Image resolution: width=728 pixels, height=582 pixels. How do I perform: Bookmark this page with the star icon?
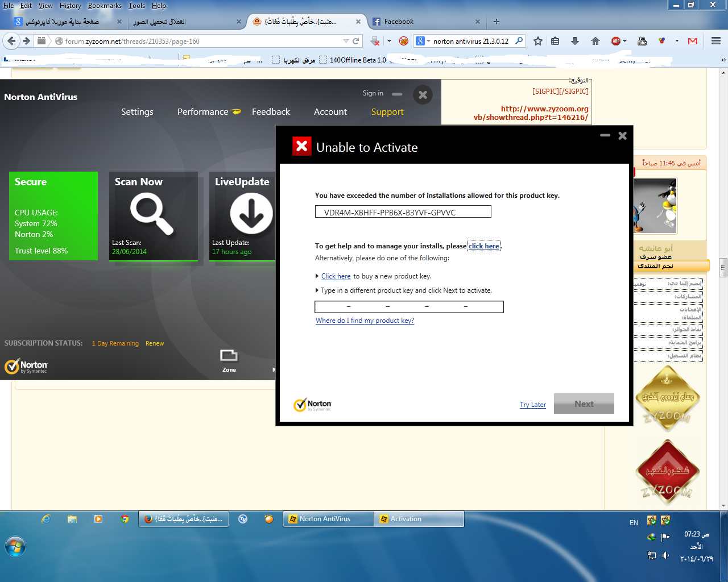[x=538, y=41]
